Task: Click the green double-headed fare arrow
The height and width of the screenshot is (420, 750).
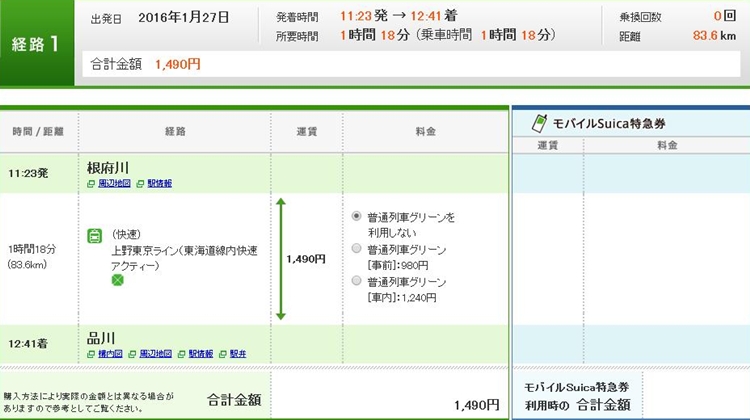Action: point(281,259)
